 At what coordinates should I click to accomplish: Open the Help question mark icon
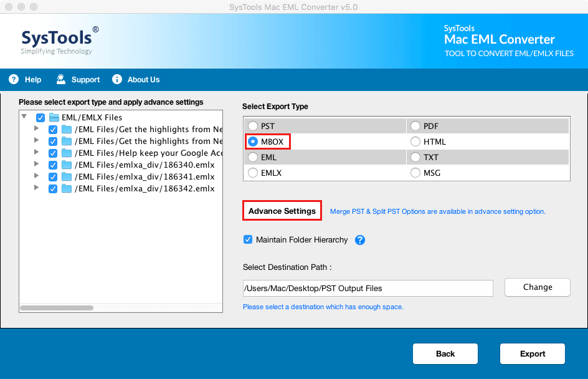point(14,79)
